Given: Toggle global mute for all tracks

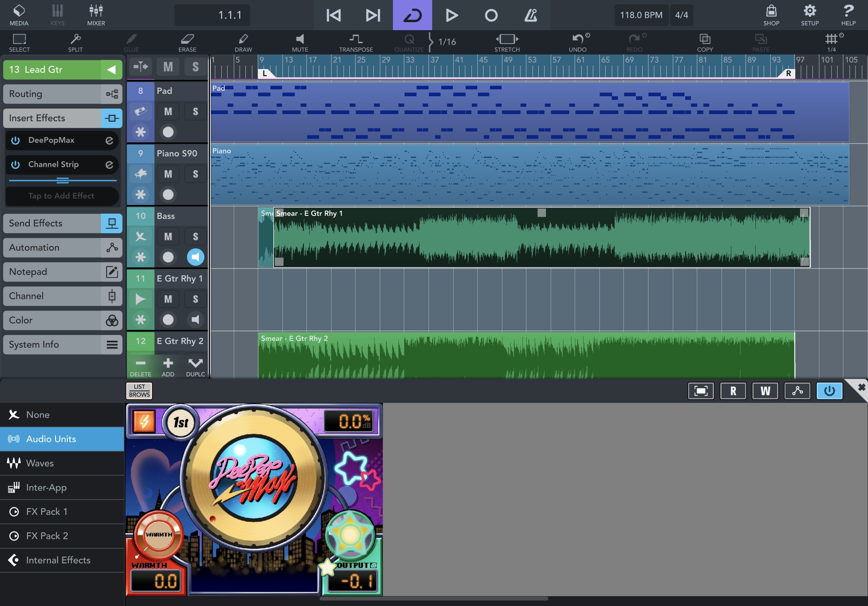Looking at the screenshot, I should click(x=168, y=67).
